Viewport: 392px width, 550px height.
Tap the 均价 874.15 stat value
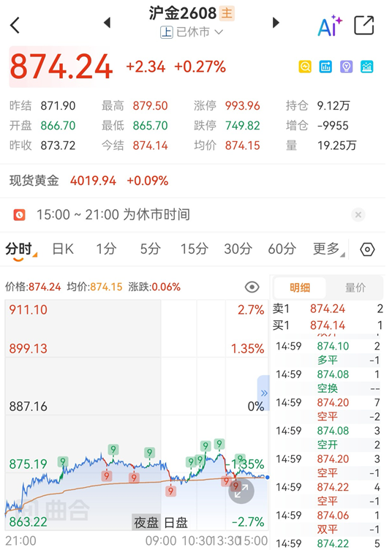(x=242, y=146)
